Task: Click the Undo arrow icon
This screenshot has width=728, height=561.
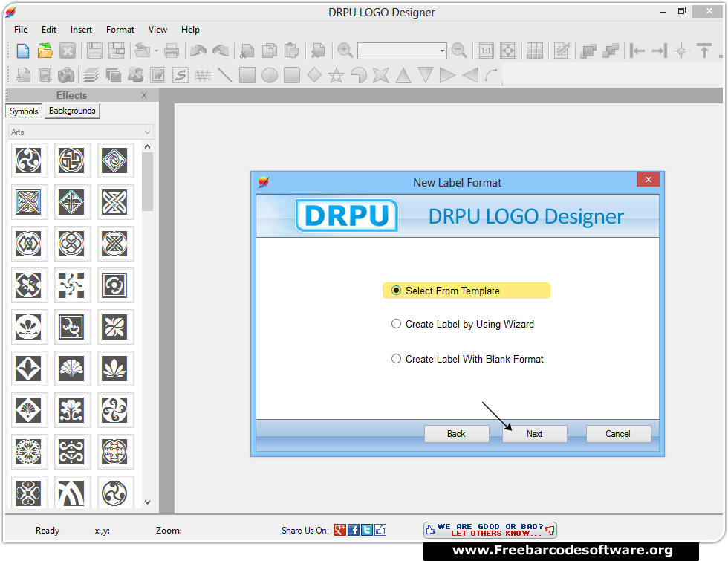Action: [x=198, y=51]
